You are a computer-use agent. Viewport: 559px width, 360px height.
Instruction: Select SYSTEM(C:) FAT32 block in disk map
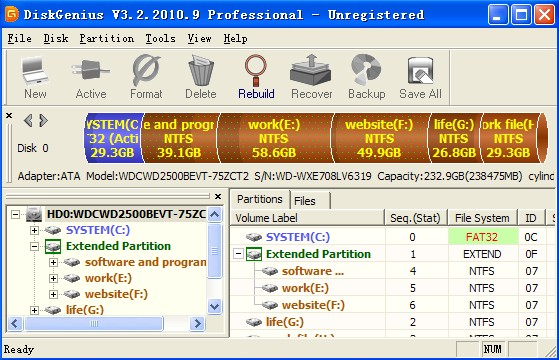(113, 138)
